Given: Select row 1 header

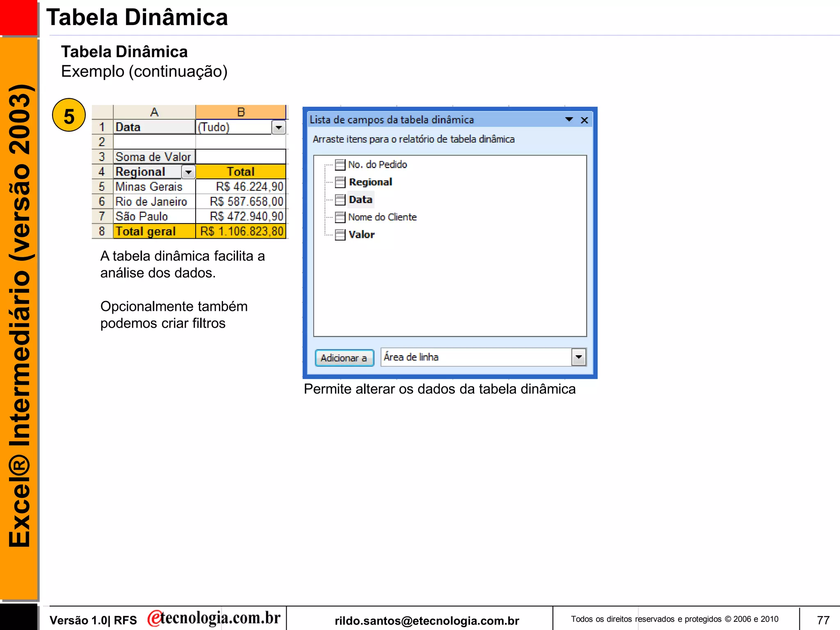Looking at the screenshot, I should coord(102,127).
